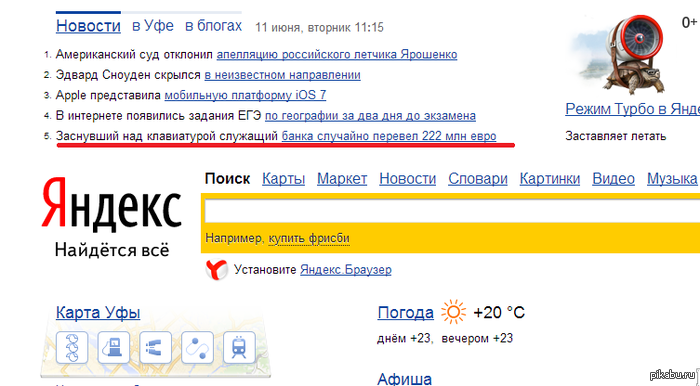Open the gas station map icon

coord(114,347)
